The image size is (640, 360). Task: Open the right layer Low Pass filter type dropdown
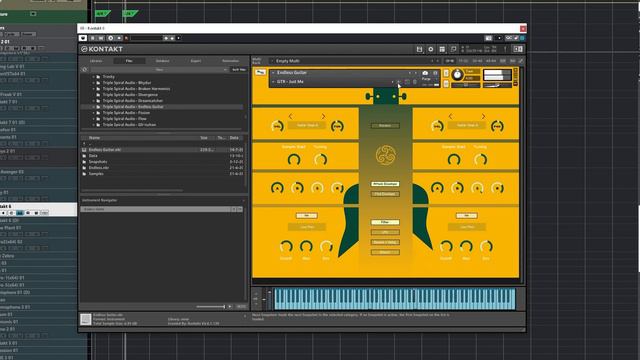[467, 227]
